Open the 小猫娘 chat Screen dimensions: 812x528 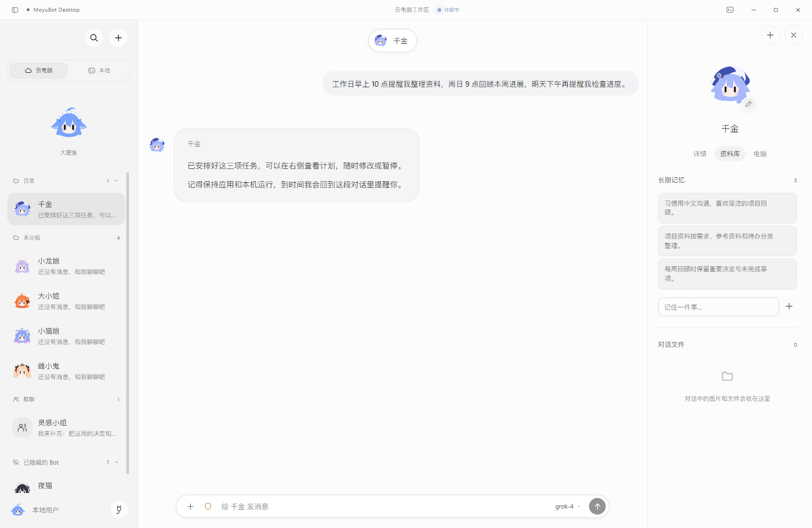coord(66,336)
